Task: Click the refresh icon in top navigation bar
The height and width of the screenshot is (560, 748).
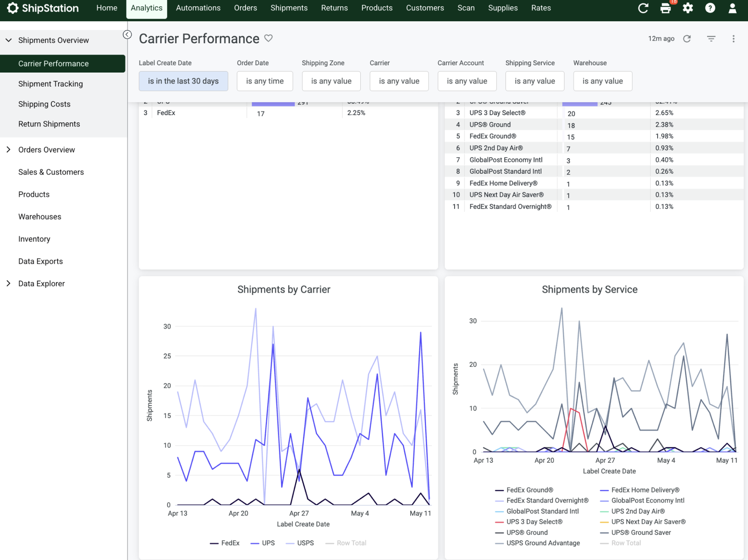Action: [643, 8]
